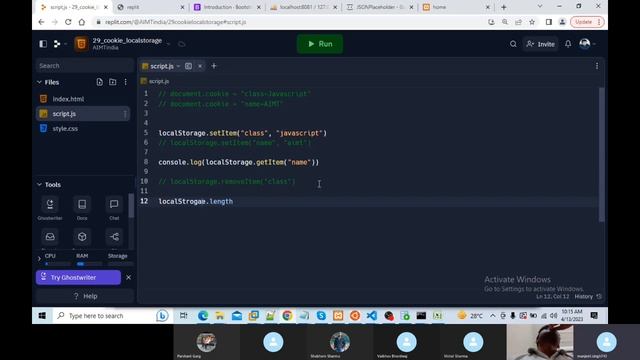640x360 pixels.
Task: Click line 8 console.log code
Action: (239, 162)
